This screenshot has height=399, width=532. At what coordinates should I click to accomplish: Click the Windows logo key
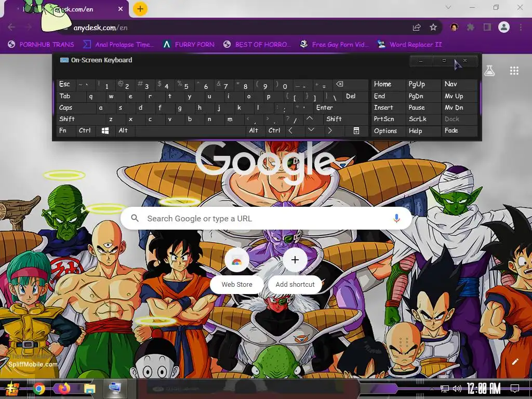105,130
